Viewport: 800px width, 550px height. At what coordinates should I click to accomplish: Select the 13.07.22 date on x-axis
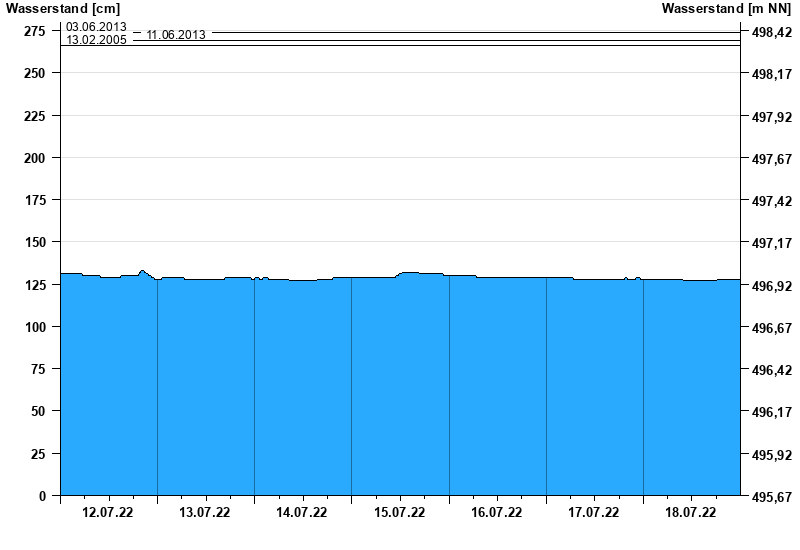205,513
